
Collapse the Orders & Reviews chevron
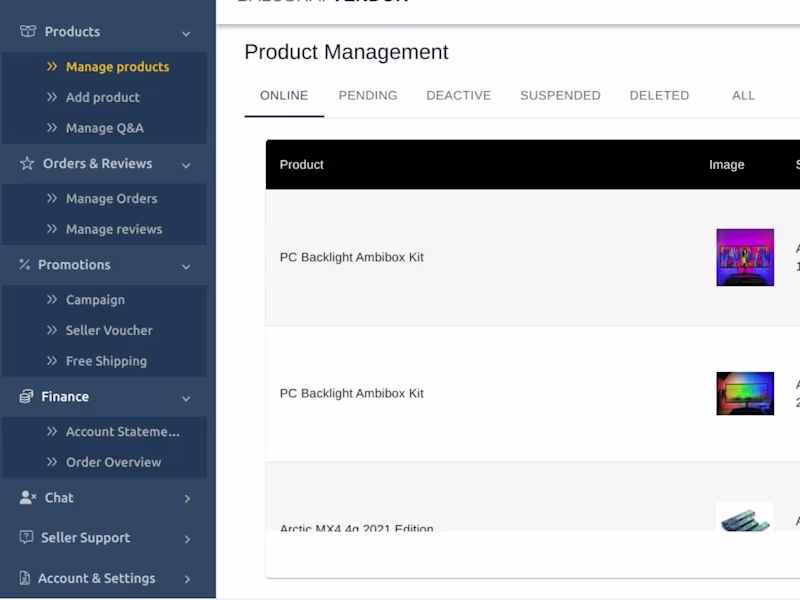point(186,164)
